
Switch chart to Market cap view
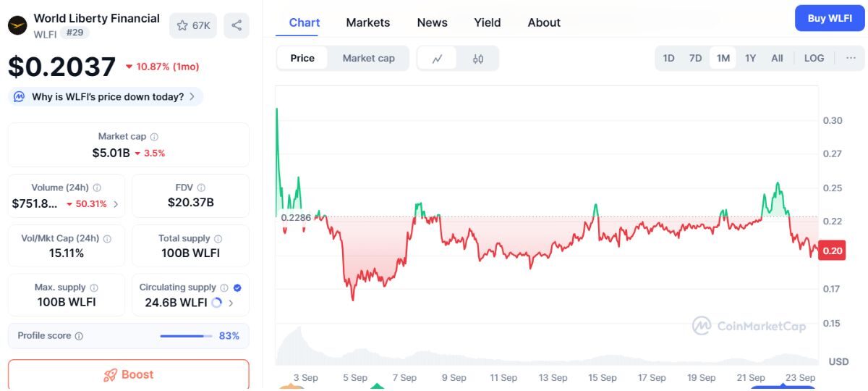click(368, 58)
